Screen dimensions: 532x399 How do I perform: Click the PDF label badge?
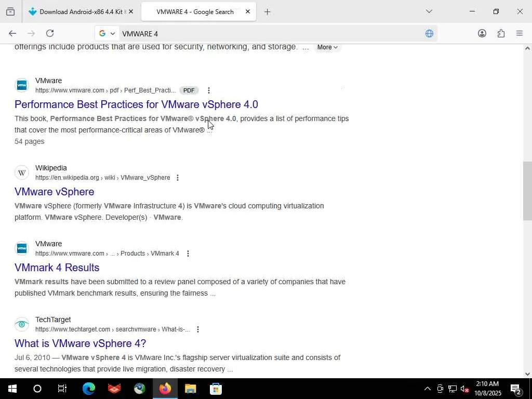[x=189, y=90]
